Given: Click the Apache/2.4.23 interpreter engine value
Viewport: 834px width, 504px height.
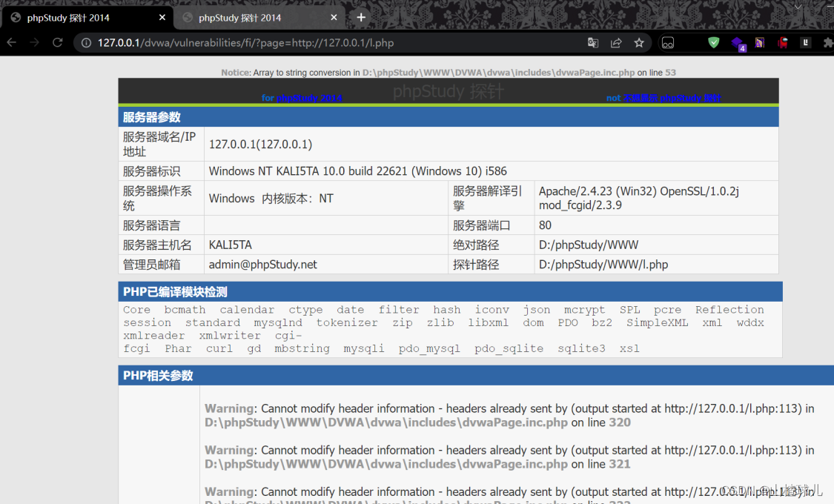Looking at the screenshot, I should tap(639, 198).
